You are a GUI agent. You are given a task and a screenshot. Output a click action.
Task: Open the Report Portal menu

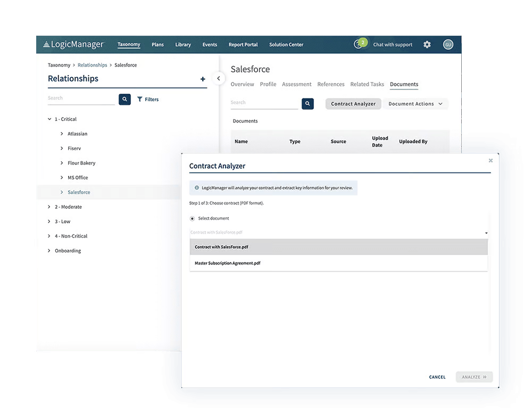[x=243, y=45]
